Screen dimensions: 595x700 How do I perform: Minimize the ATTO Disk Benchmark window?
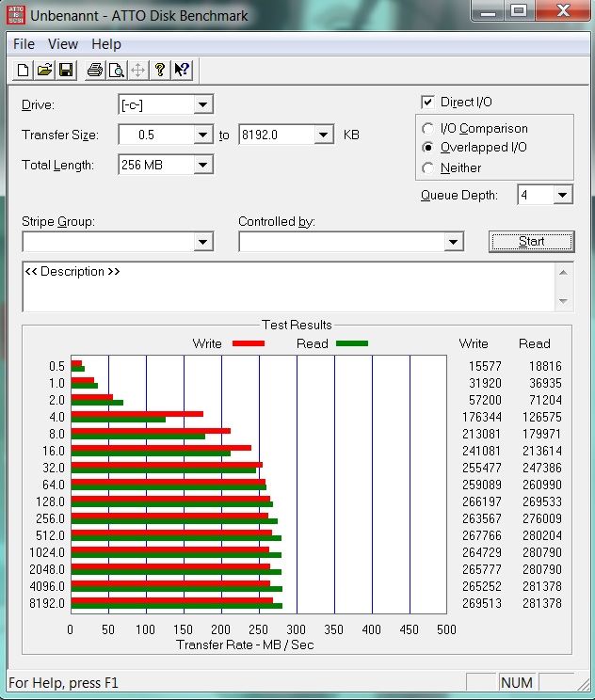click(488, 10)
